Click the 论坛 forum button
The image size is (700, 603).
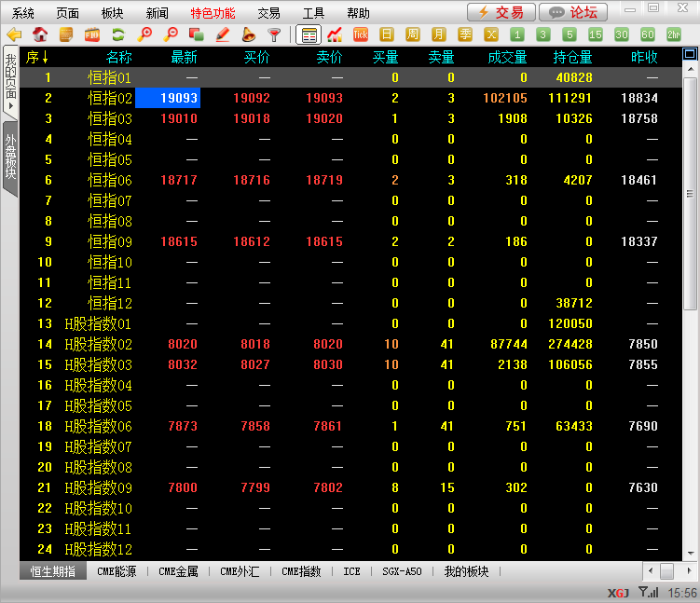click(x=573, y=12)
